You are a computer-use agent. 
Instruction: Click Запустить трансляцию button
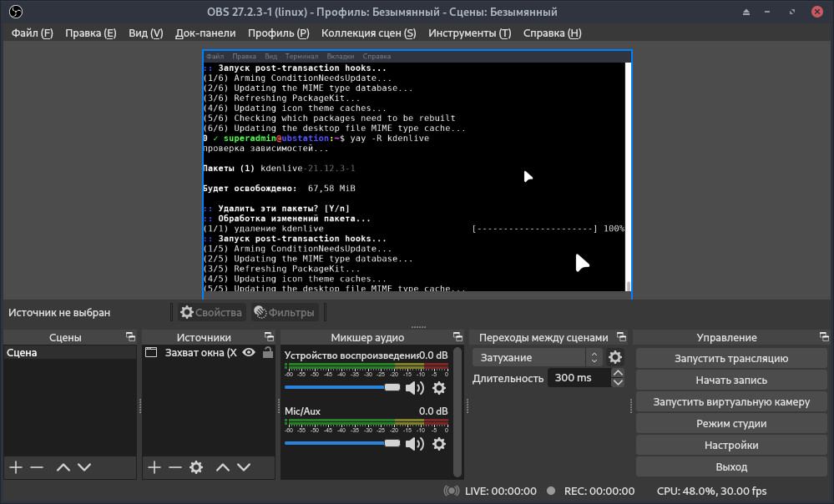(x=730, y=358)
